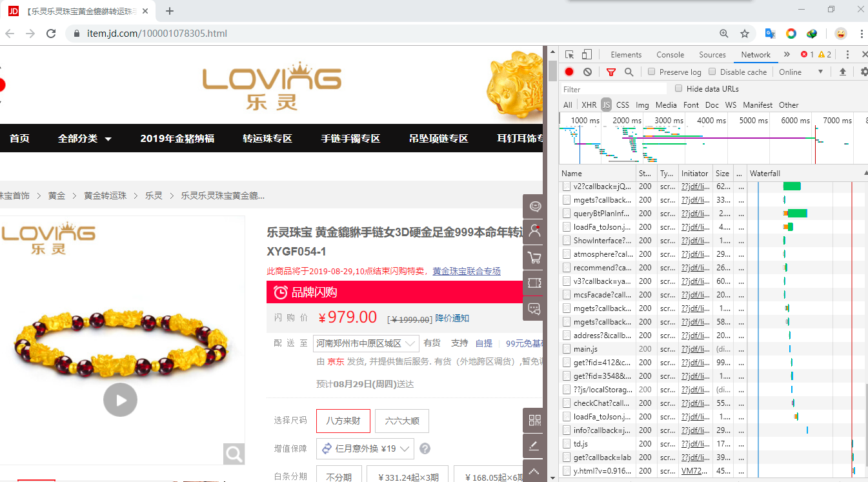Clear the network log with the clear icon
This screenshot has height=482, width=868.
coord(587,72)
